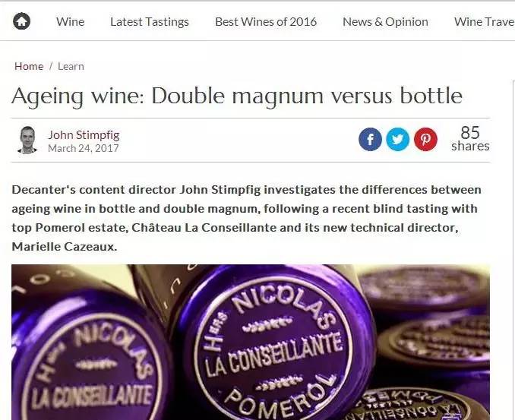Open the Wine Travel menu item
The image size is (515, 420).
click(x=485, y=22)
